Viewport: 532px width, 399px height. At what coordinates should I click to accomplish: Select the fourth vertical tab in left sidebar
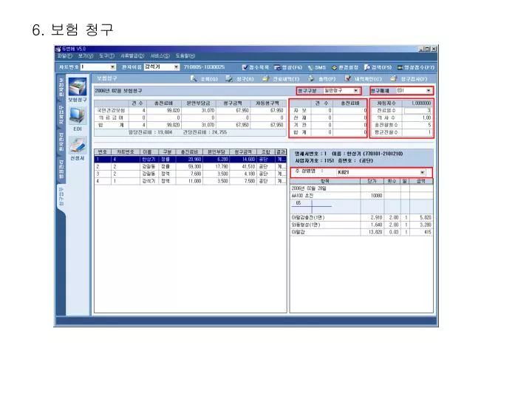[61, 168]
